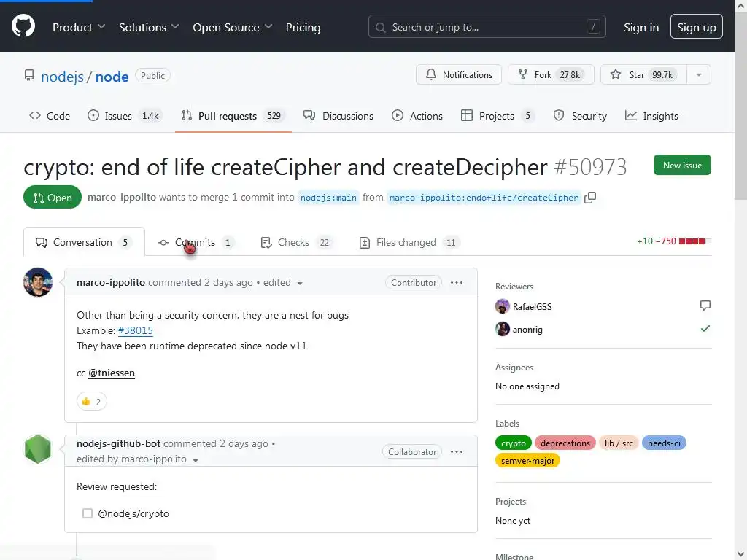This screenshot has height=560, width=747.
Task: Select the needs-ci label
Action: click(x=664, y=443)
